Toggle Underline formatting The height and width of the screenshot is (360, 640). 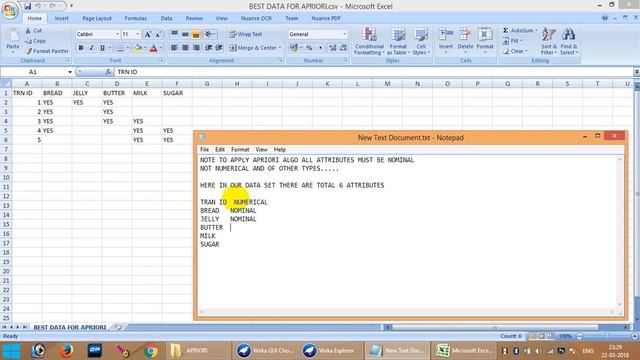(102, 48)
